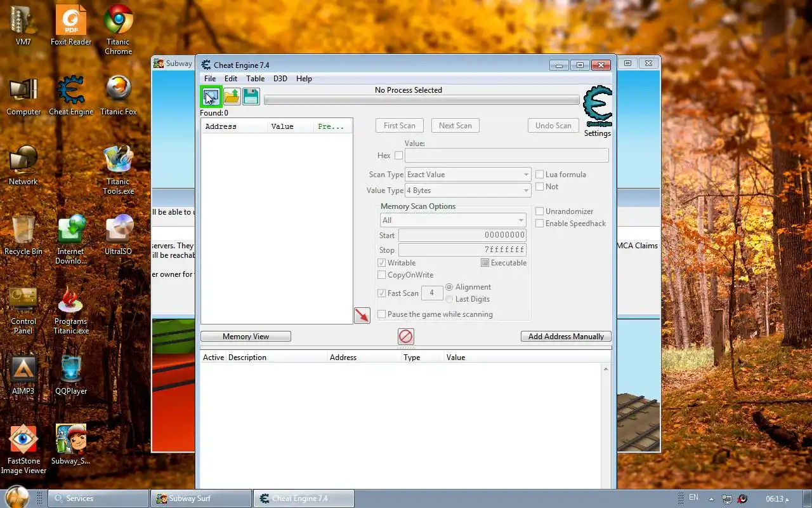Open Cheat Engine Settings logo
The width and height of the screenshot is (812, 508).
point(598,105)
